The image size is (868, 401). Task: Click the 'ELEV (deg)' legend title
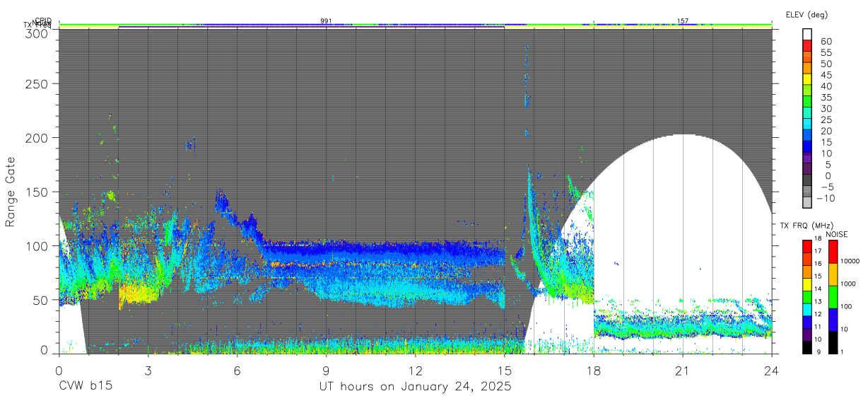(807, 15)
